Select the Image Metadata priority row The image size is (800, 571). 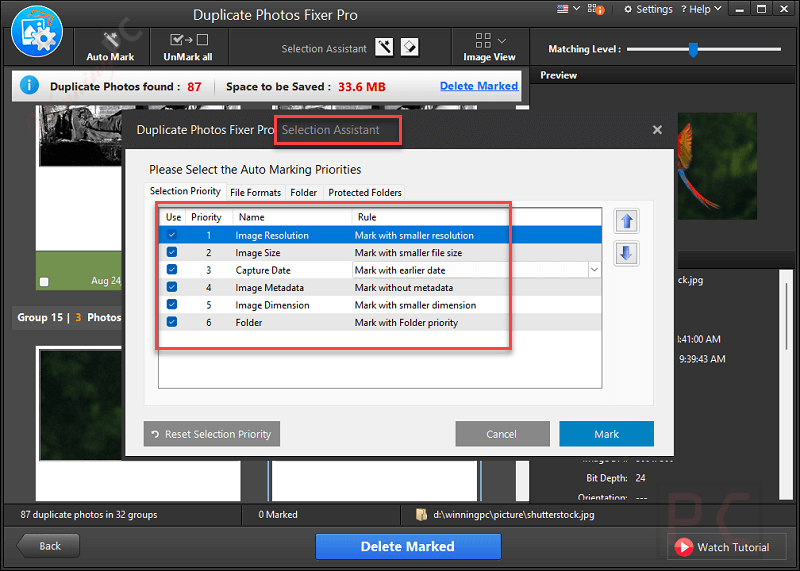pos(380,288)
